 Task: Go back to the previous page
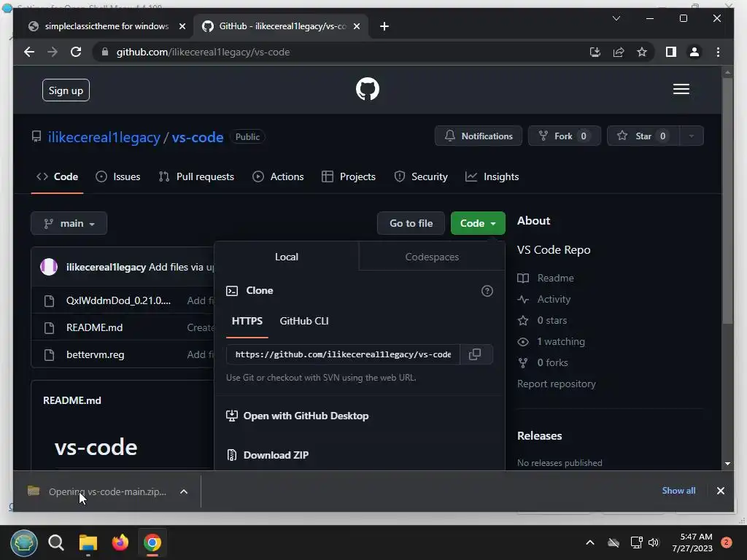(29, 52)
